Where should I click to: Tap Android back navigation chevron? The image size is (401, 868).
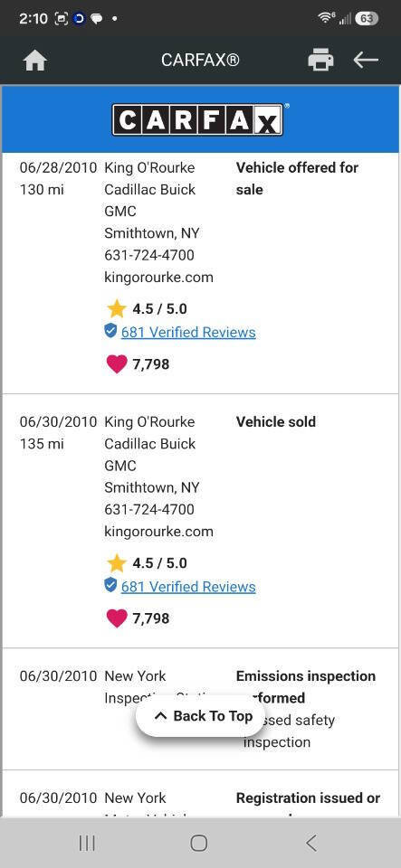(x=311, y=843)
